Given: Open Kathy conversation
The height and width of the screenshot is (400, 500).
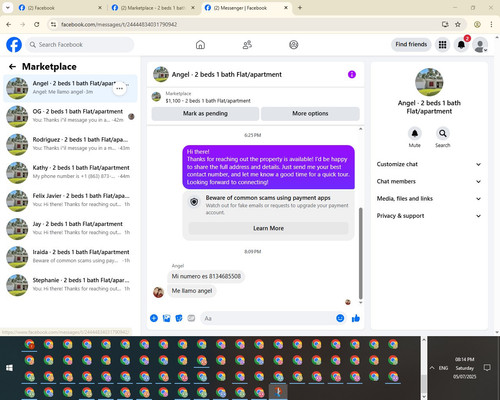Looking at the screenshot, I should (70, 173).
